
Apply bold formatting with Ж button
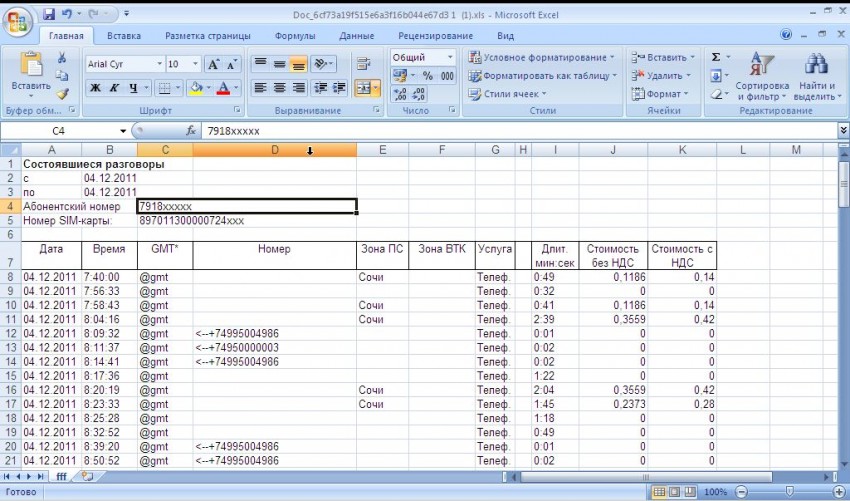[x=96, y=88]
